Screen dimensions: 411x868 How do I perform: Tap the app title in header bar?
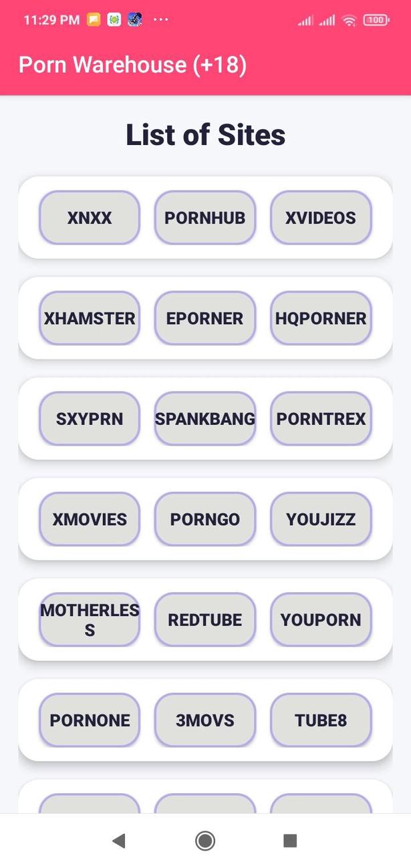pyautogui.click(x=133, y=65)
